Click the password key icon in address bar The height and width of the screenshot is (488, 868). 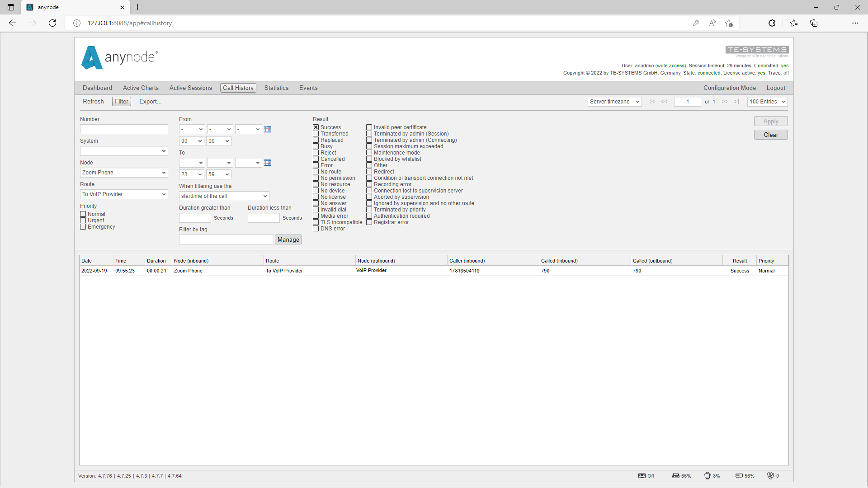696,23
